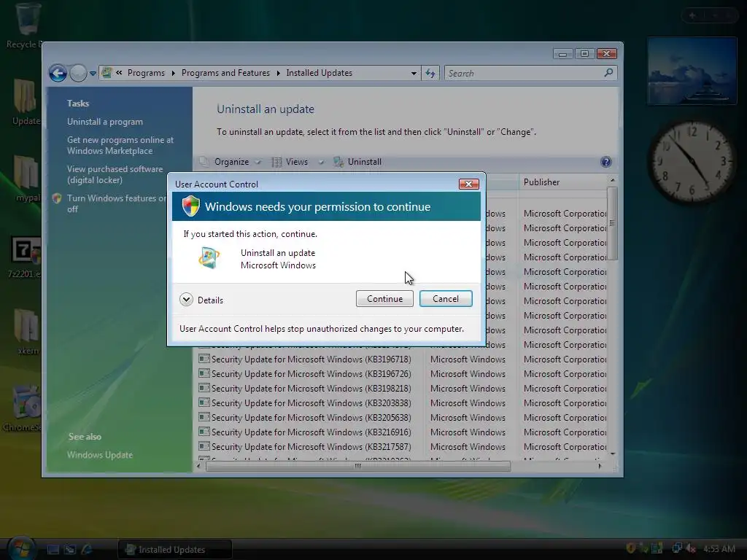
Task: Click the vertical scrollbar thumb in updates list
Action: click(x=612, y=223)
